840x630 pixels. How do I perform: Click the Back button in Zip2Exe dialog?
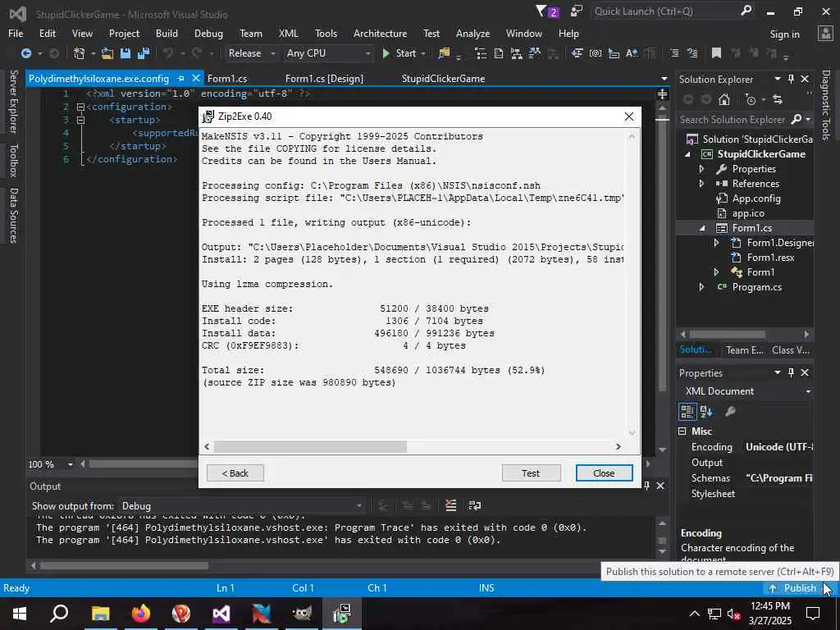[235, 473]
